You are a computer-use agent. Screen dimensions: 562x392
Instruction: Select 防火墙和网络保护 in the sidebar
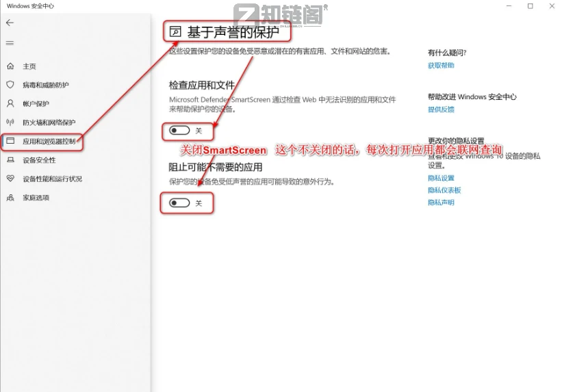pyautogui.click(x=49, y=122)
